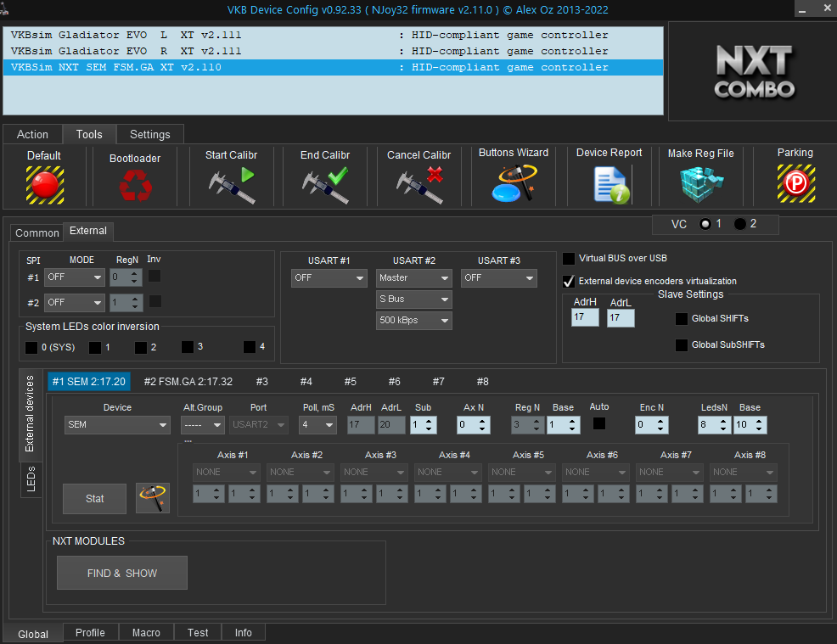Toggle External device encoders virtualization checkbox
The image size is (837, 644).
569,281
